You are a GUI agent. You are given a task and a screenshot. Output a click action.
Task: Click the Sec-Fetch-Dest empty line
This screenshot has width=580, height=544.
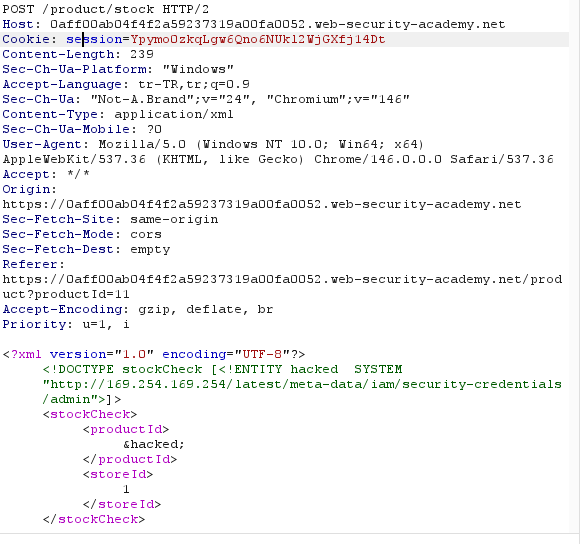[86, 249]
